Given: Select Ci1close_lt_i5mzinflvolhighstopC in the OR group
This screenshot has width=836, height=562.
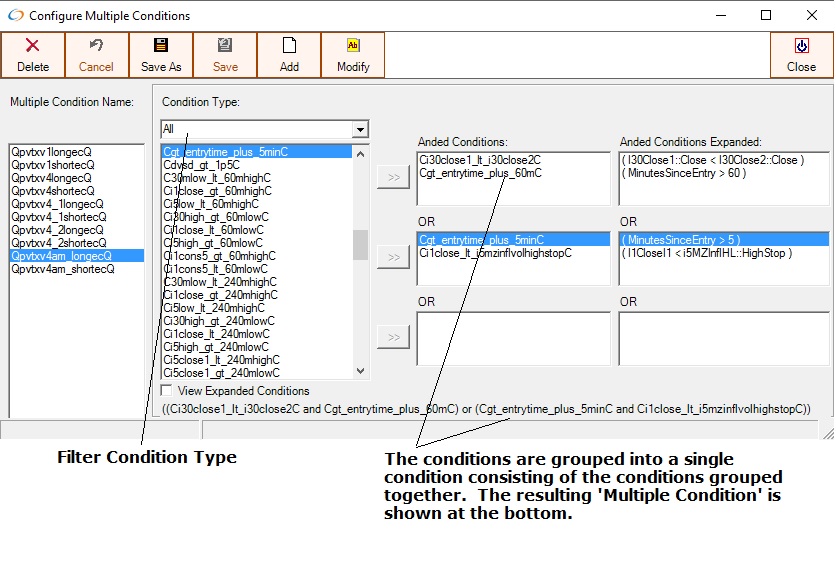Looking at the screenshot, I should click(x=495, y=253).
